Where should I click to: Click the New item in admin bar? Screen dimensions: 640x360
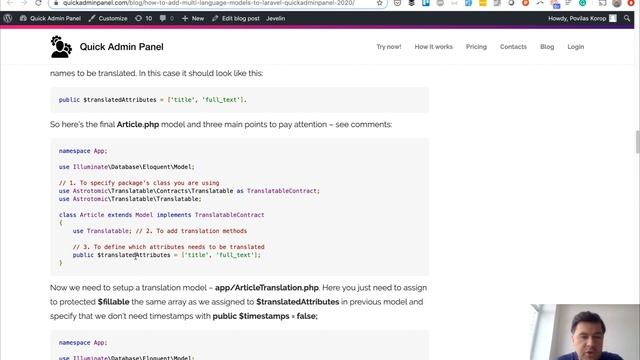(193, 18)
